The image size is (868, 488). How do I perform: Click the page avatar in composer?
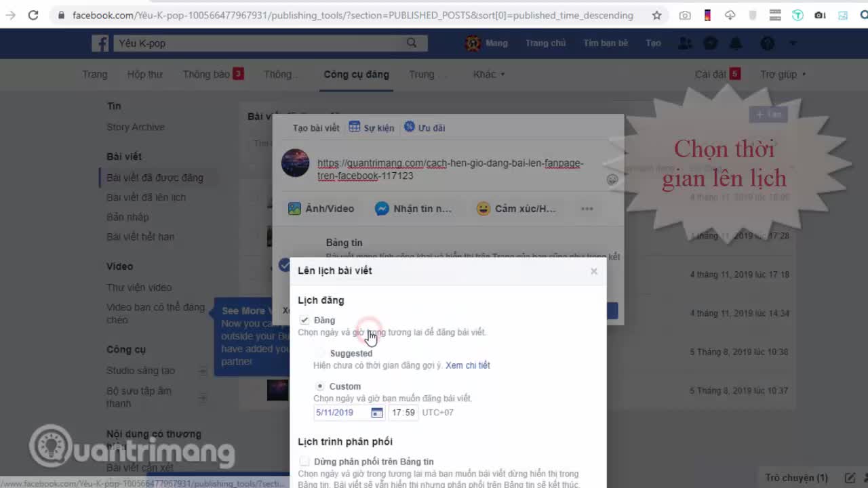[x=295, y=163]
